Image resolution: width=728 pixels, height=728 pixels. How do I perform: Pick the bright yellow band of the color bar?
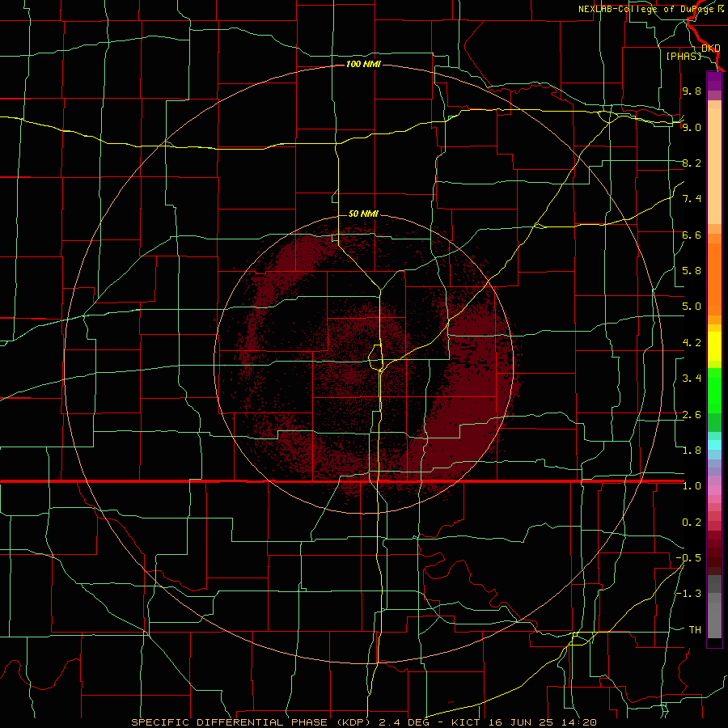point(714,346)
